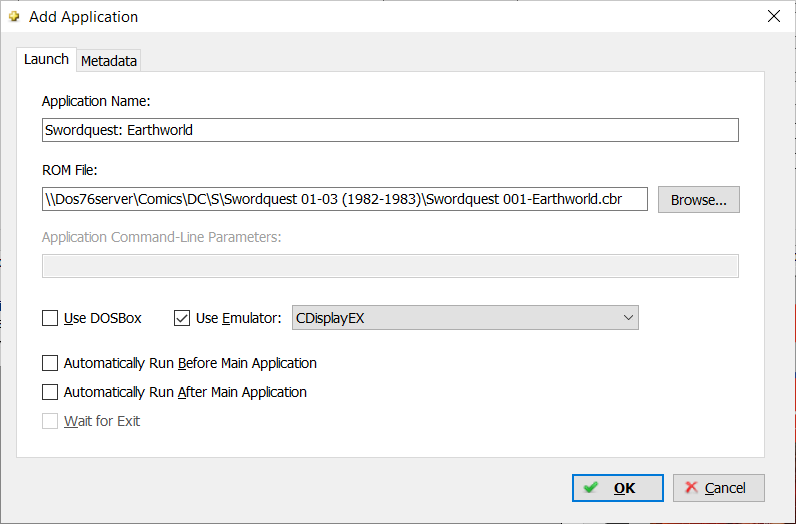796x524 pixels.
Task: Enable the Use DOSBox checkbox
Action: [50, 318]
